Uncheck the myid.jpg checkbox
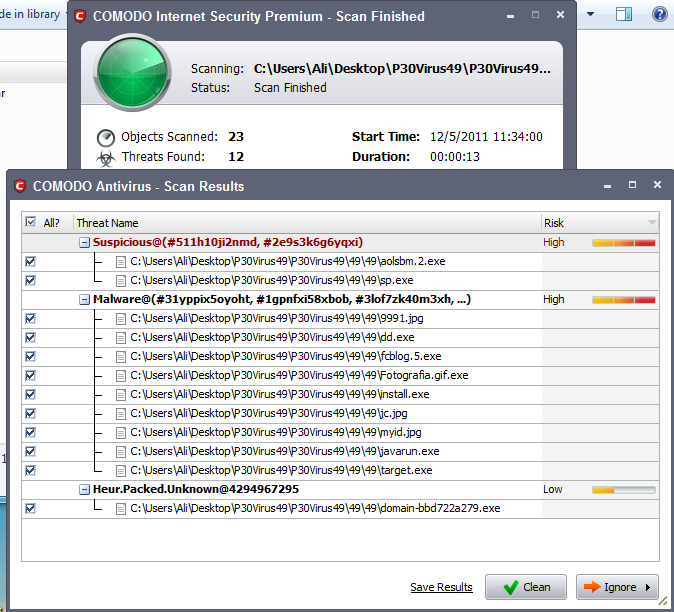 click(30, 432)
